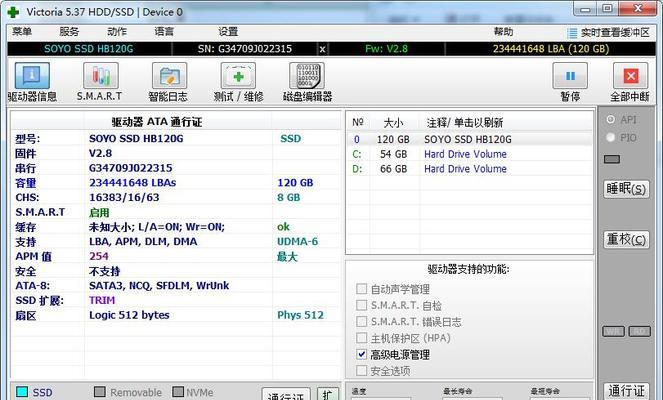Viewport: 663px width, 400px height.
Task: Toggle the S.M.A.R.T. 自检 checkbox
Action: click(x=362, y=305)
